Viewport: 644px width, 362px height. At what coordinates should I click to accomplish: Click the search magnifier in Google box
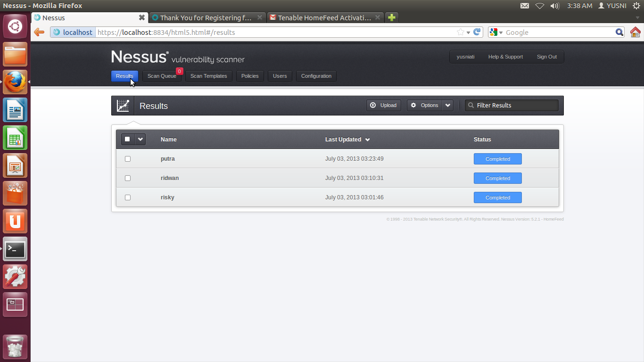tap(619, 32)
